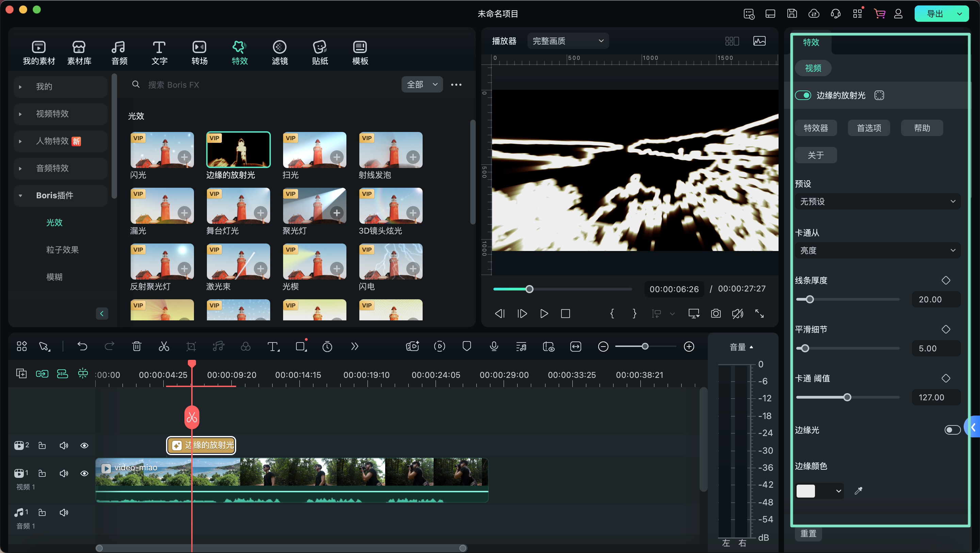The width and height of the screenshot is (980, 553).
Task: Click the microphone voiceover record icon
Action: (494, 347)
